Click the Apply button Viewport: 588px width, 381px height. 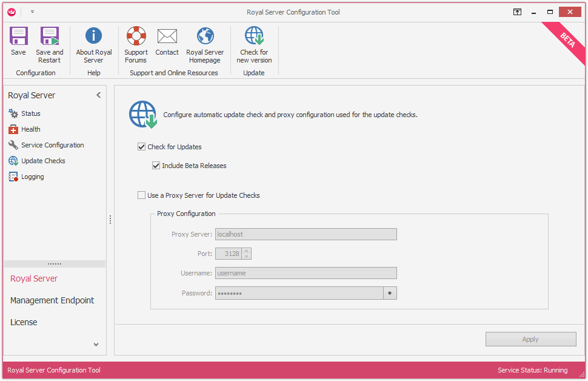coord(530,339)
